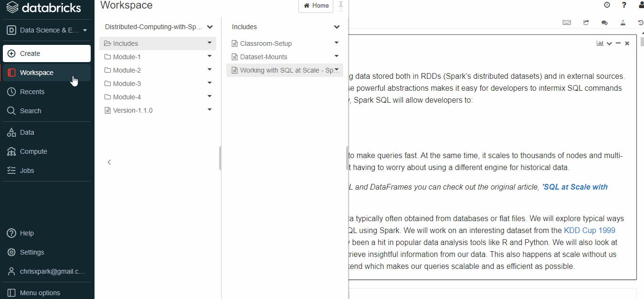The width and height of the screenshot is (644, 299).
Task: Click the Home button
Action: tap(316, 6)
